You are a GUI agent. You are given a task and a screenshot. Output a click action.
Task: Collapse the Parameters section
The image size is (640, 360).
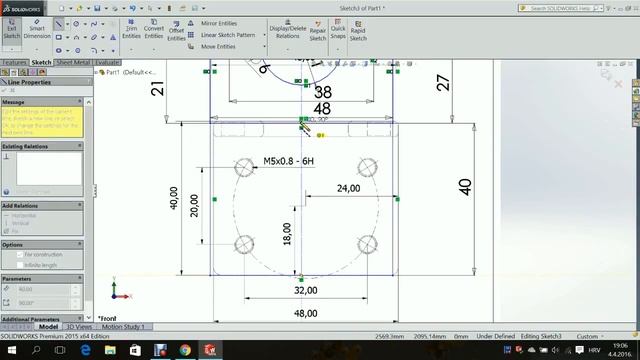(x=80, y=278)
